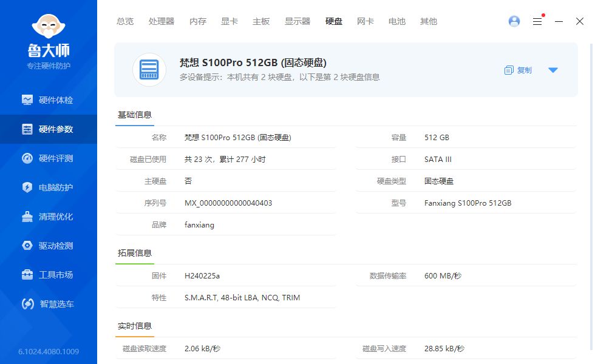Switch to the 处理器 tab
This screenshot has width=595, height=364.
[x=161, y=21]
